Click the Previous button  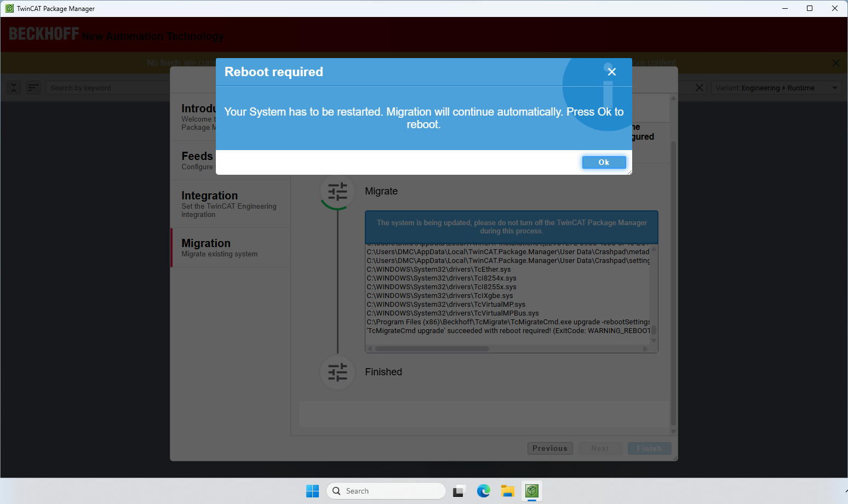coord(550,448)
